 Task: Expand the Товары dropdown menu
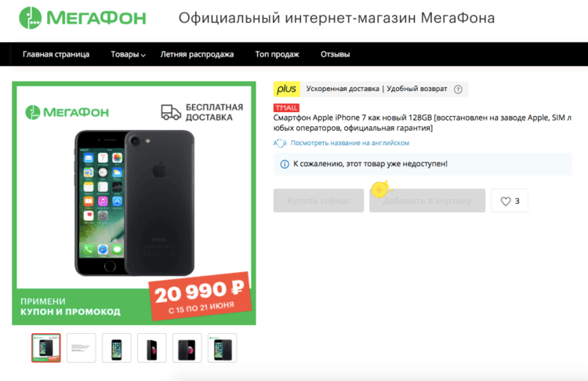(128, 54)
